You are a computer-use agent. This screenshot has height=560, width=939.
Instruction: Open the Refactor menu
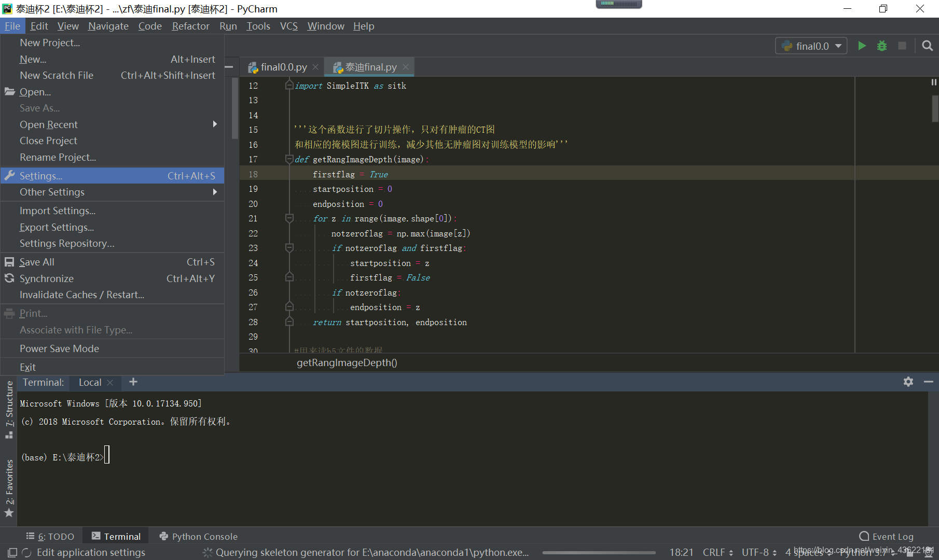(x=190, y=26)
